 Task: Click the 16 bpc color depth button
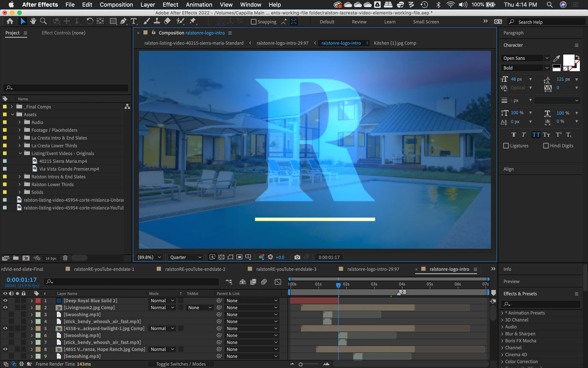point(51,258)
